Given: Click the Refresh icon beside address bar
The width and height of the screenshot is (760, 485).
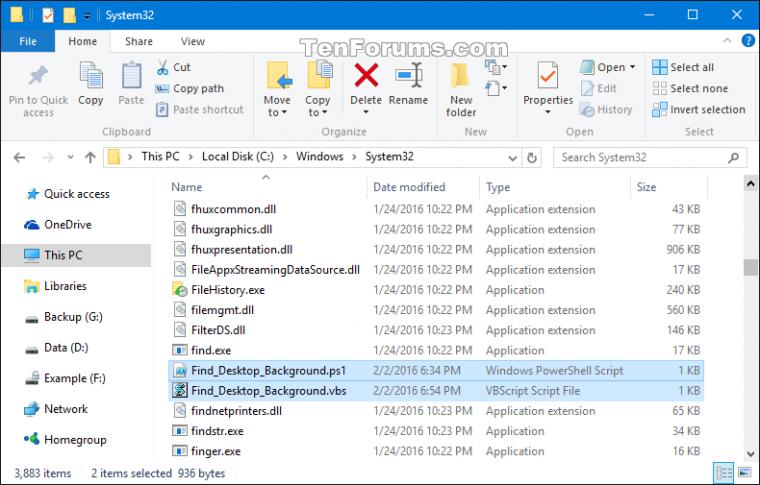Looking at the screenshot, I should [532, 157].
